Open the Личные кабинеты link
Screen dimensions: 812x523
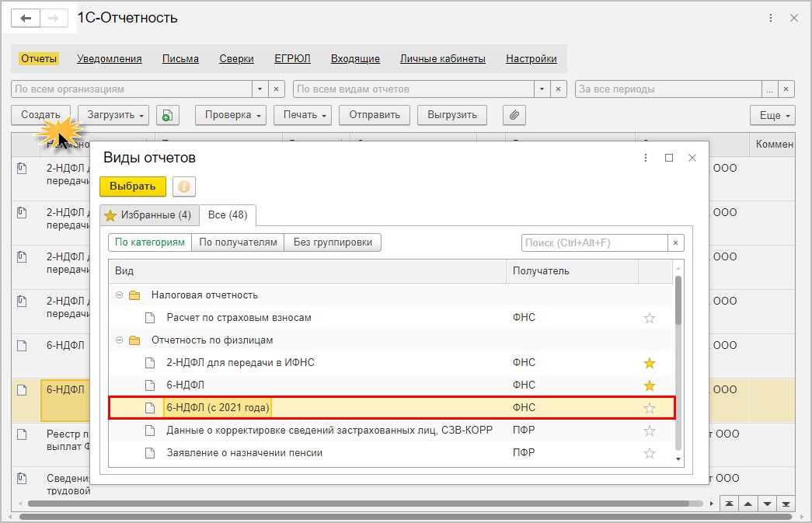(x=443, y=59)
